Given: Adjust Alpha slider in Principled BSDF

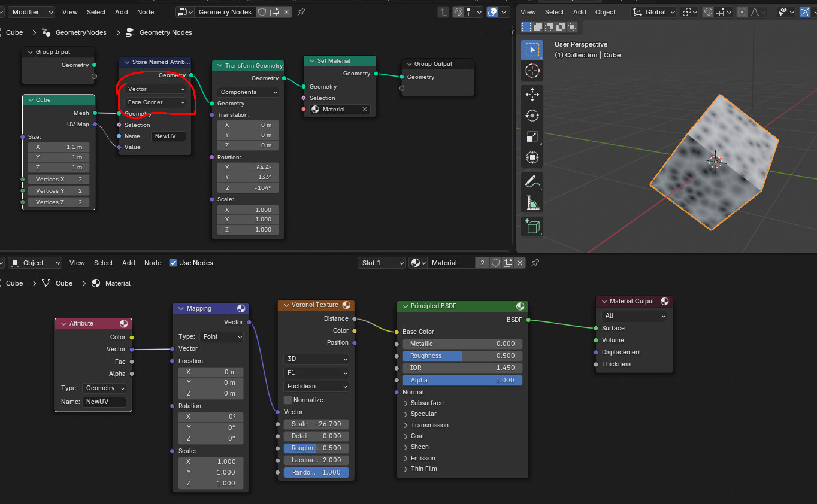Looking at the screenshot, I should click(x=462, y=381).
